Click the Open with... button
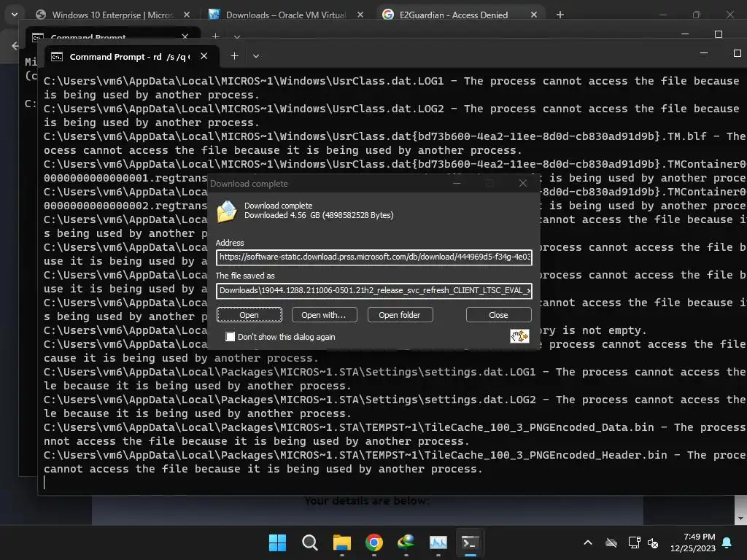This screenshot has height=560, width=747. [x=324, y=315]
